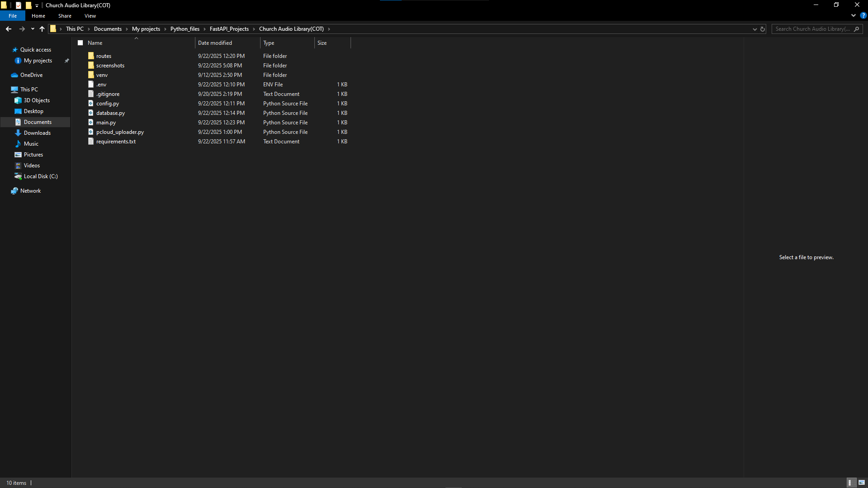
Task: Open Desktop in the sidebar
Action: [x=33, y=111]
